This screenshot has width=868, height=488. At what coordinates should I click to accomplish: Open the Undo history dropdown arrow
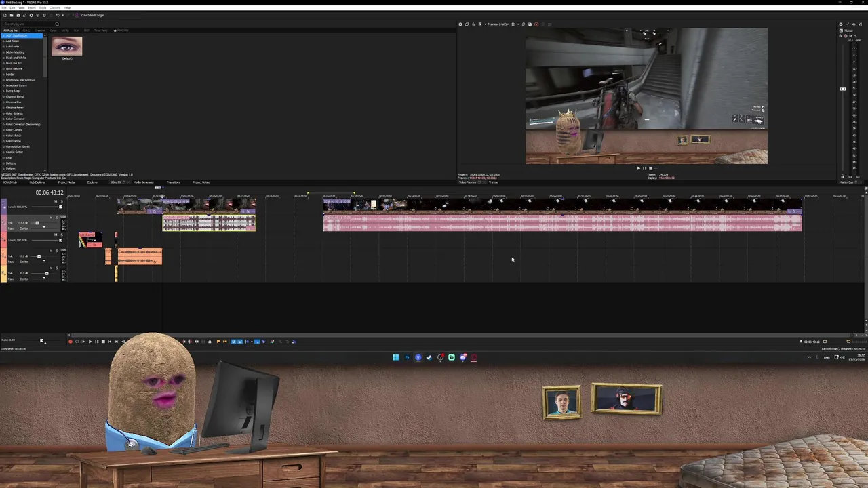(63, 15)
